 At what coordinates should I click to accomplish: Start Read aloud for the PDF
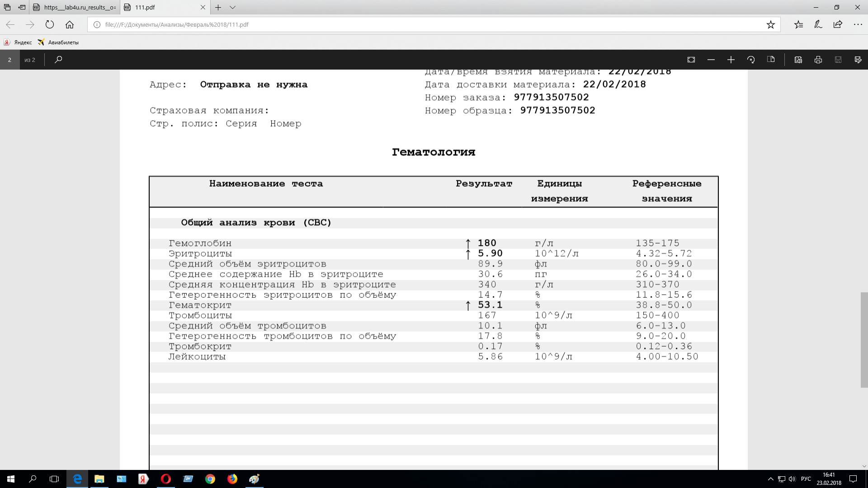click(x=798, y=60)
